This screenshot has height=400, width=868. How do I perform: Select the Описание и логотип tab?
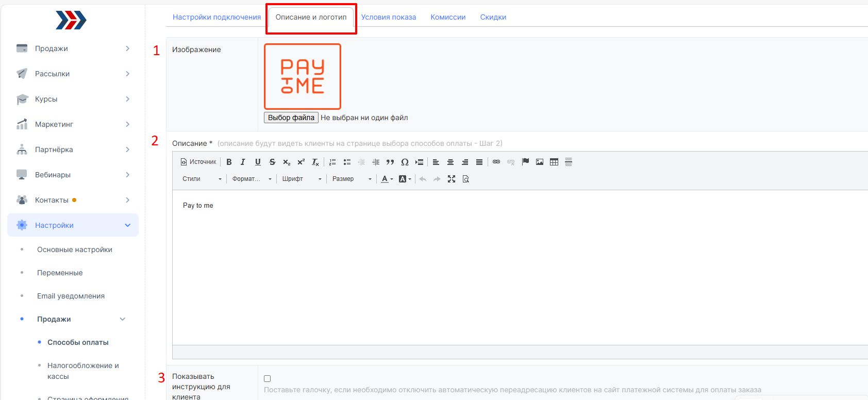point(311,17)
